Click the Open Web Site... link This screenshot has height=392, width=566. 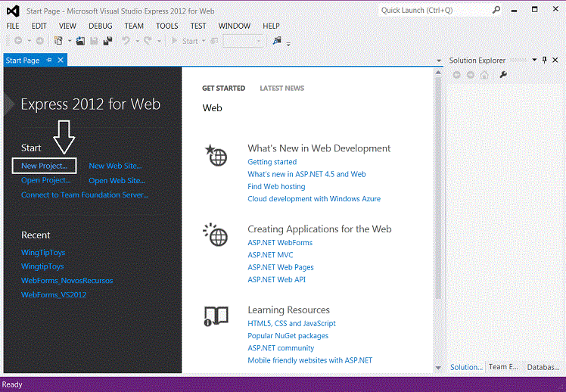click(117, 180)
